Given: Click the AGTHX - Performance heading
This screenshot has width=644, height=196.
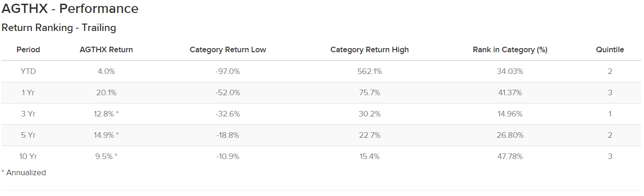Looking at the screenshot, I should click(x=70, y=8).
